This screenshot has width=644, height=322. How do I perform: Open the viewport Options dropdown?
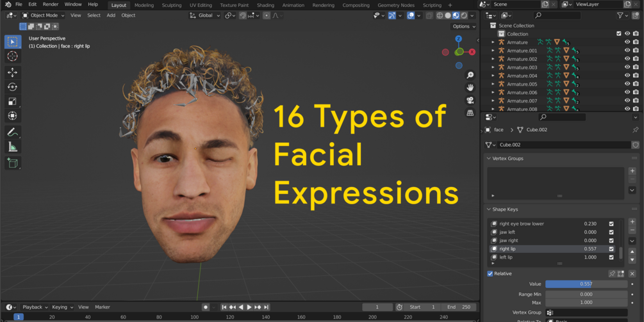(x=464, y=26)
